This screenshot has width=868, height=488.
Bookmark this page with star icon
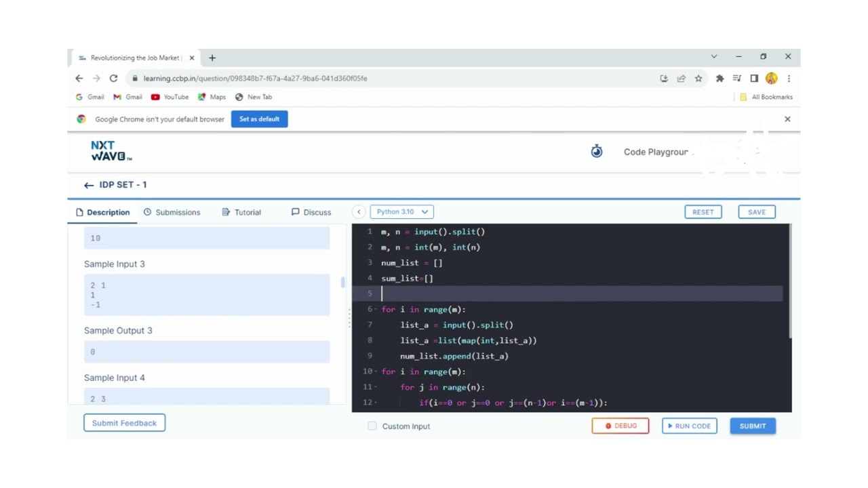tap(698, 79)
